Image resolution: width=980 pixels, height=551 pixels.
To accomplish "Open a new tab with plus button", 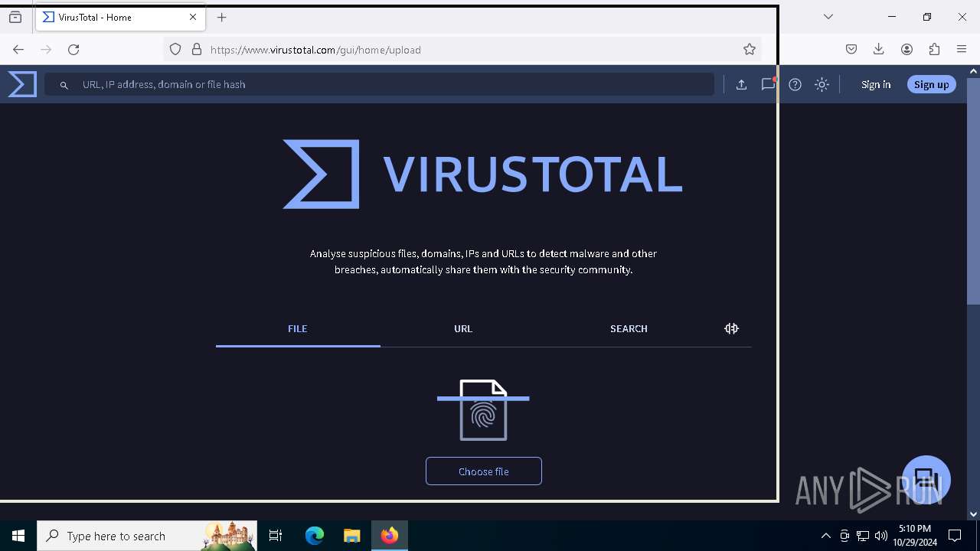I will (222, 17).
